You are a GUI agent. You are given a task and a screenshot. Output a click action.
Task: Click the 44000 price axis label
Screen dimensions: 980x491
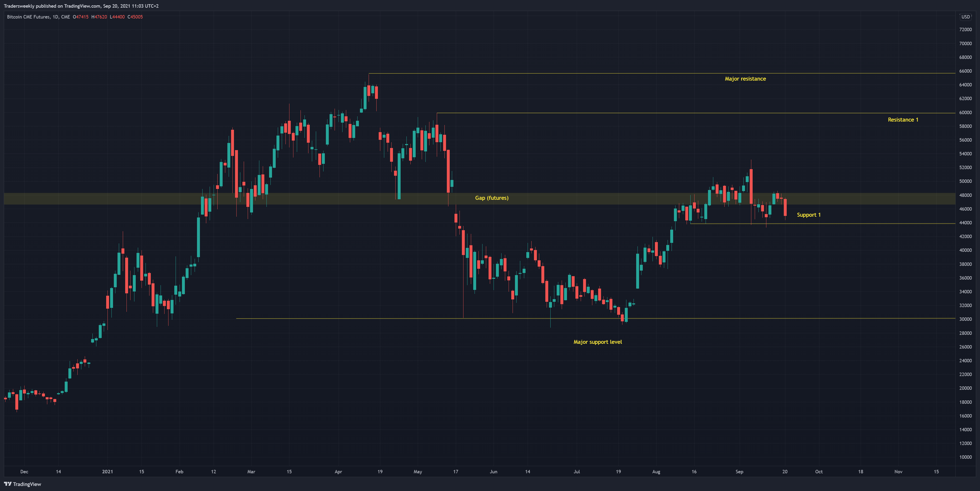tap(965, 223)
